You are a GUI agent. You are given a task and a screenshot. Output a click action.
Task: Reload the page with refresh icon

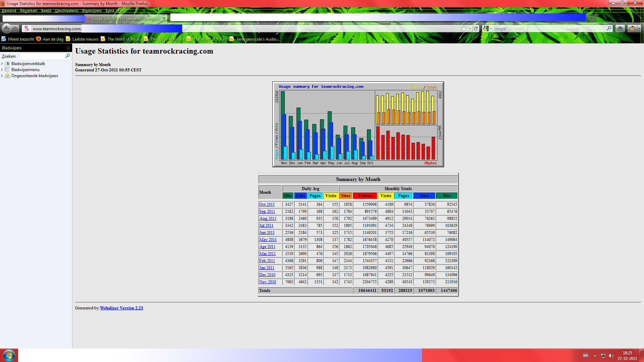click(x=476, y=28)
